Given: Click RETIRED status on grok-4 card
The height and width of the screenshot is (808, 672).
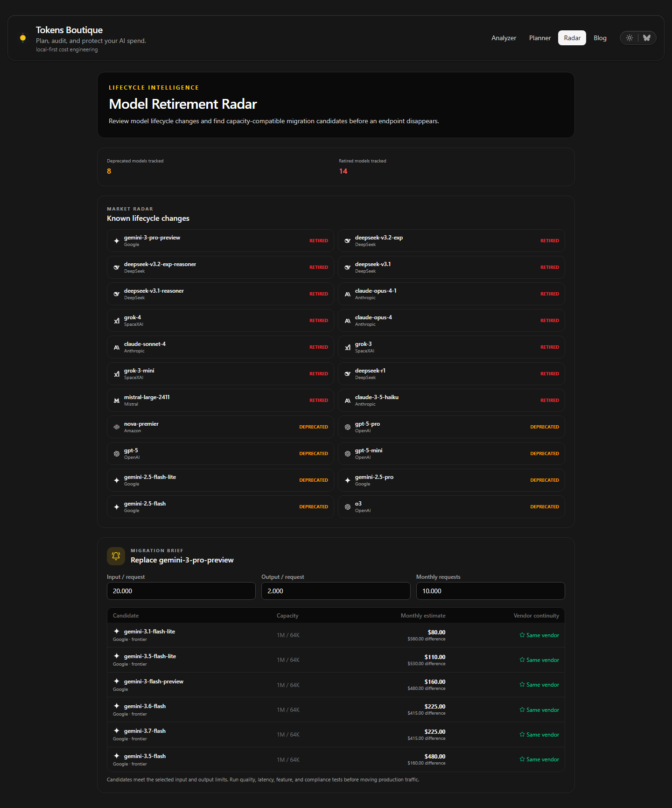Looking at the screenshot, I should click(x=319, y=321).
